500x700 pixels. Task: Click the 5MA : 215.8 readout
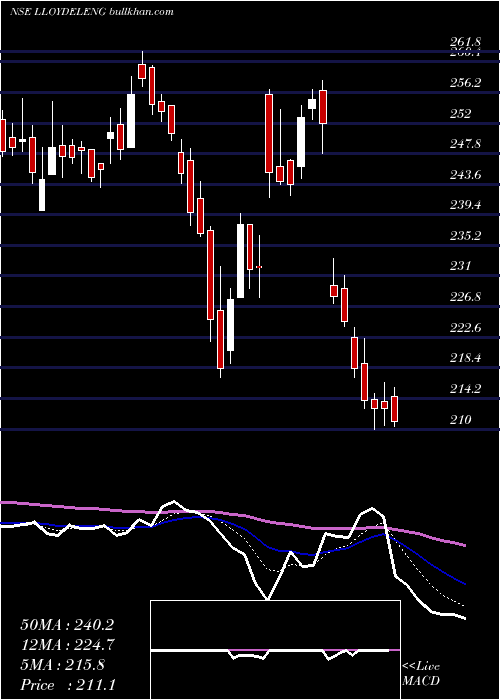62,665
